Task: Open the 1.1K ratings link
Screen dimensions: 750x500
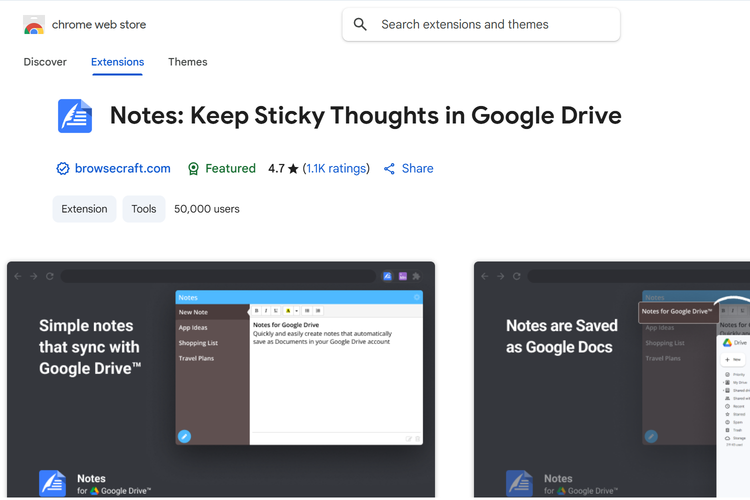Action: [336, 168]
